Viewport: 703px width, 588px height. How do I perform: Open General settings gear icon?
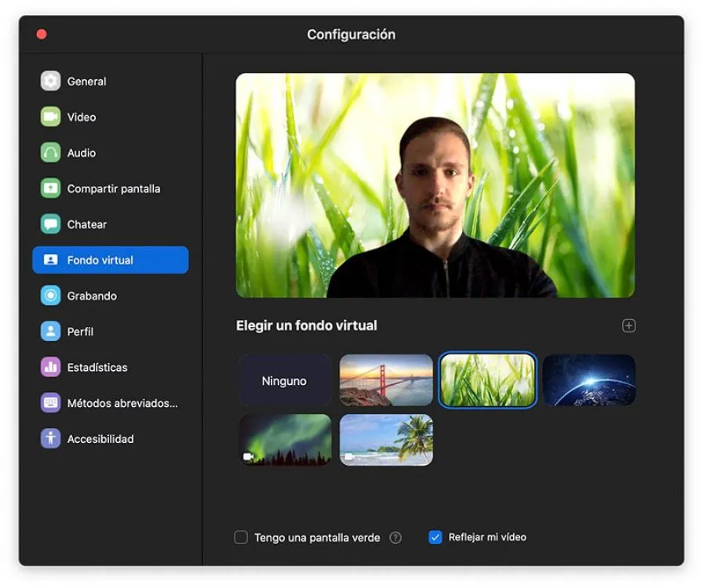coord(51,81)
